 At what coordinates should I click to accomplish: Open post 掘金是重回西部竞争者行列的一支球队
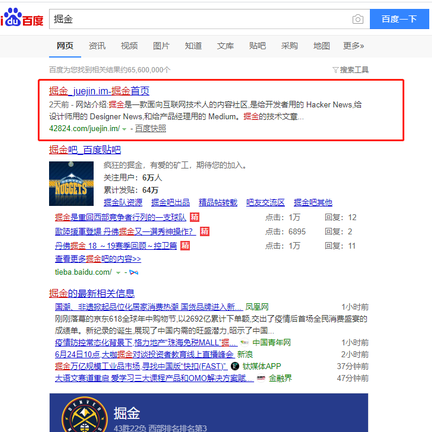(x=120, y=218)
